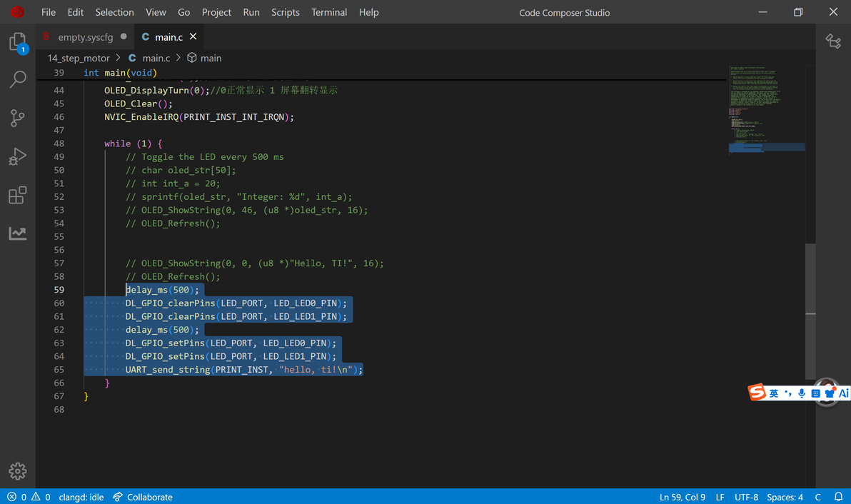The image size is (851, 504).
Task: Click the Sogou microphone voice input icon
Action: coord(802,393)
